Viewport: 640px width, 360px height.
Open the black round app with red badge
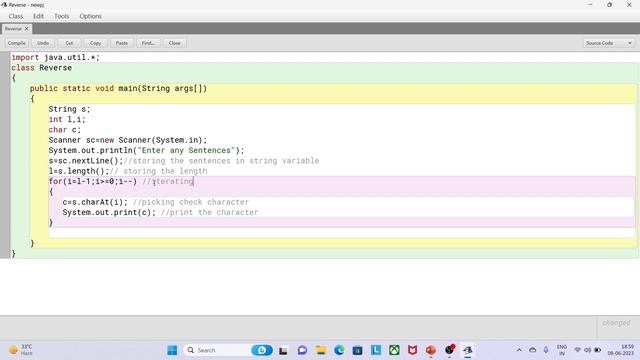449,350
